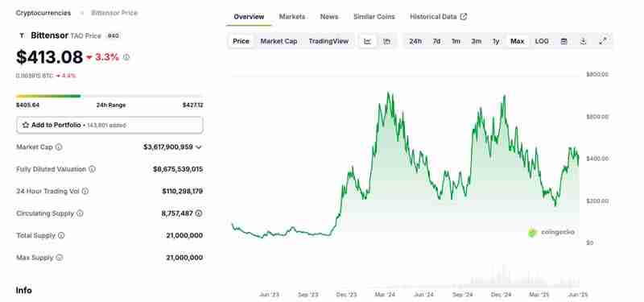Image resolution: width=644 pixels, height=302 pixels.
Task: Switch to the Markets tab
Action: (x=292, y=17)
